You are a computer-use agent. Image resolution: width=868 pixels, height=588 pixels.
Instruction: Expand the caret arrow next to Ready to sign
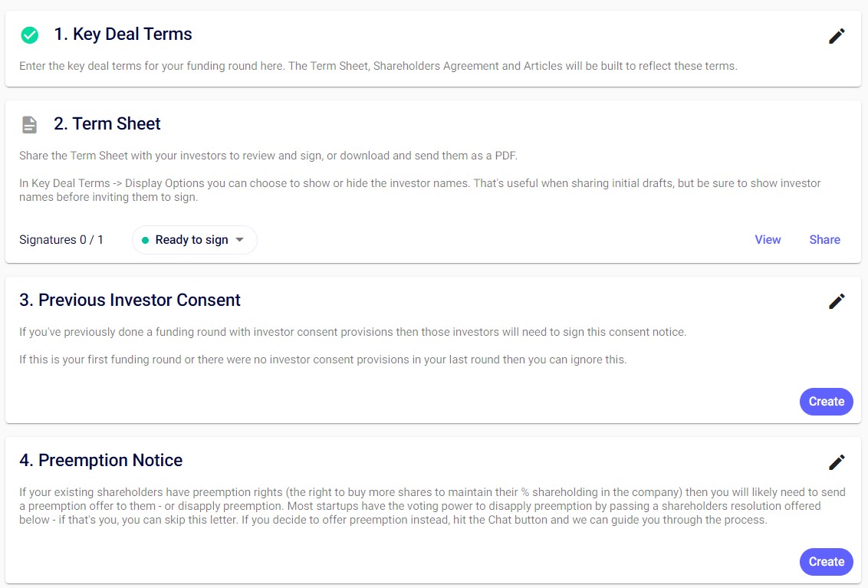[240, 240]
